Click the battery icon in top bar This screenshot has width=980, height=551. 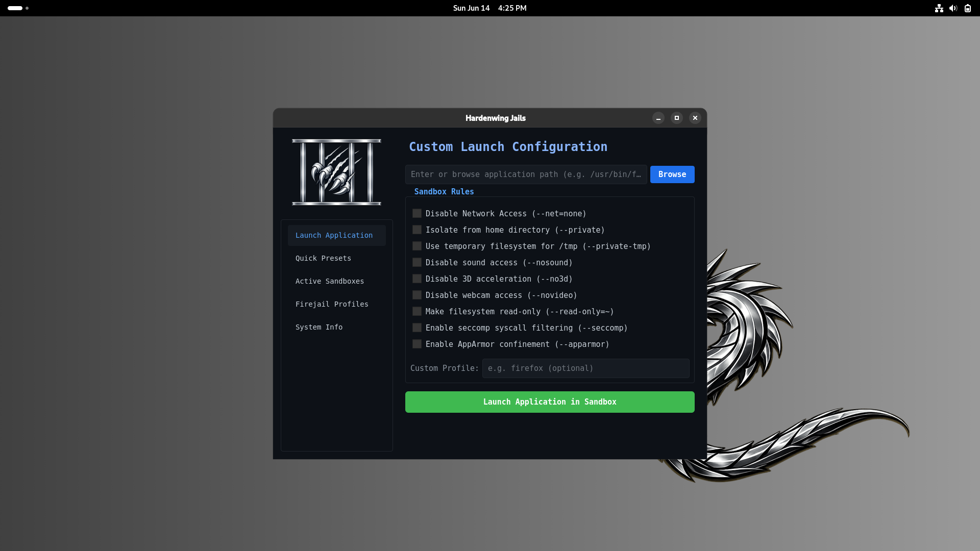point(967,8)
